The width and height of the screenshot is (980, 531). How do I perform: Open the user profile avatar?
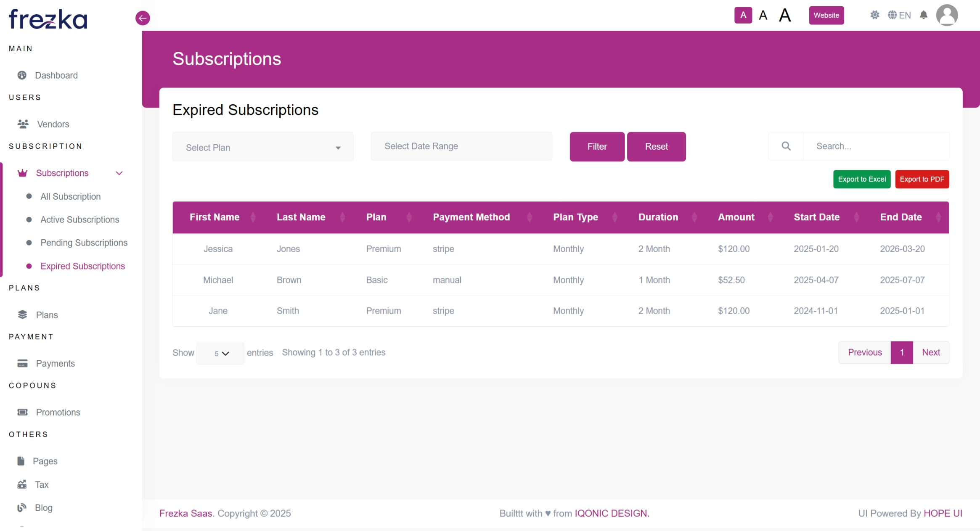(946, 16)
